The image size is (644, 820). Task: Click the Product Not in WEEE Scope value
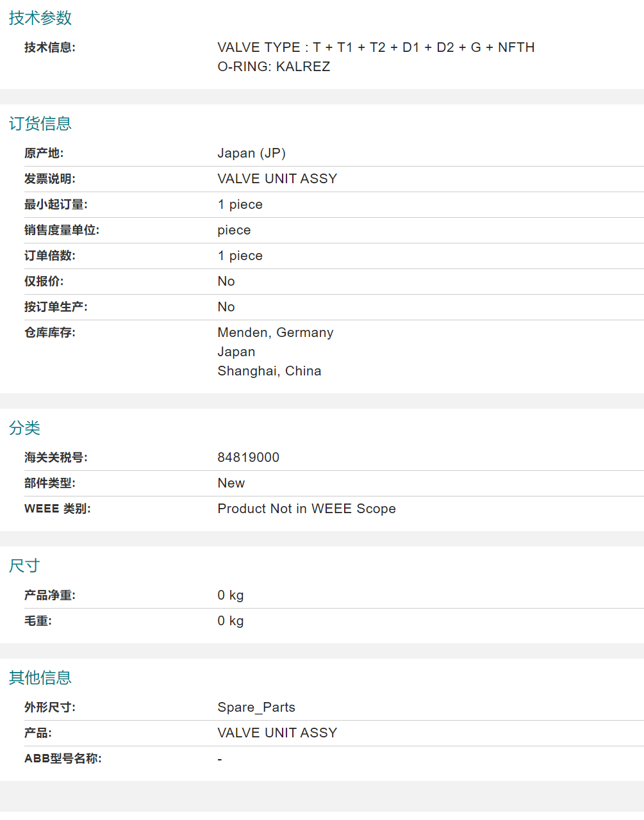[x=306, y=509]
